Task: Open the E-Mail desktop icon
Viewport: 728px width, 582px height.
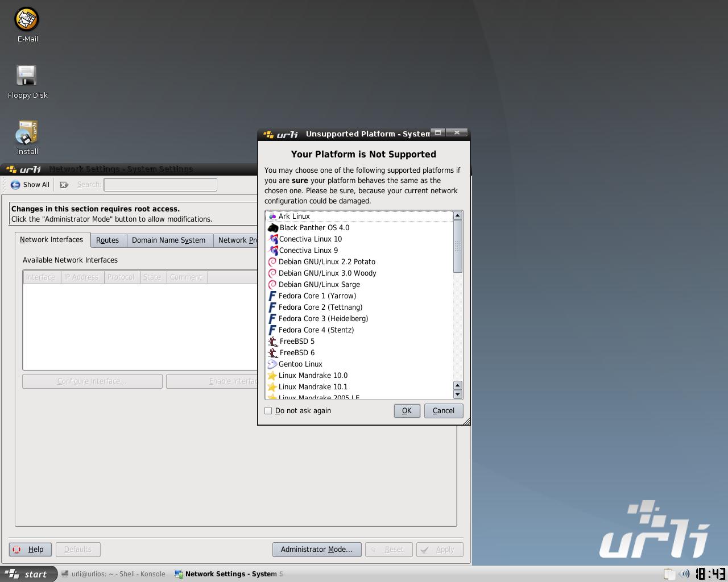Action: (27, 26)
